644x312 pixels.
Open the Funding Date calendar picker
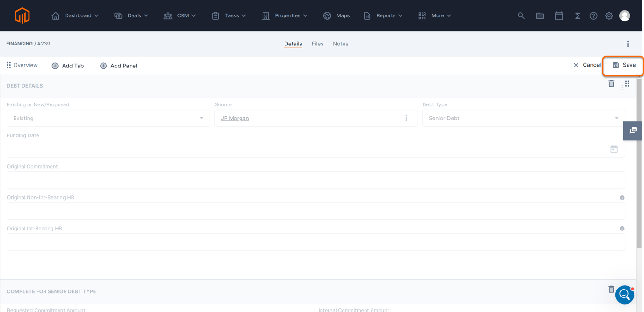point(614,149)
